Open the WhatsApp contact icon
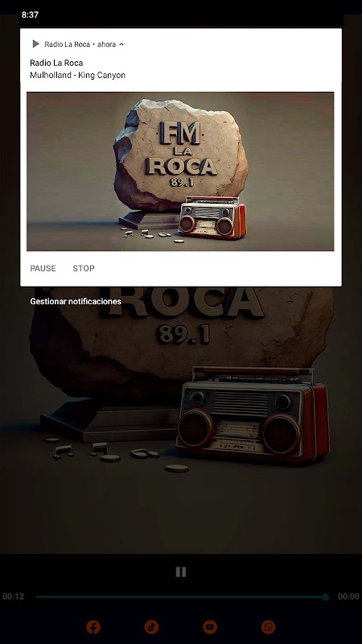 (x=269, y=627)
